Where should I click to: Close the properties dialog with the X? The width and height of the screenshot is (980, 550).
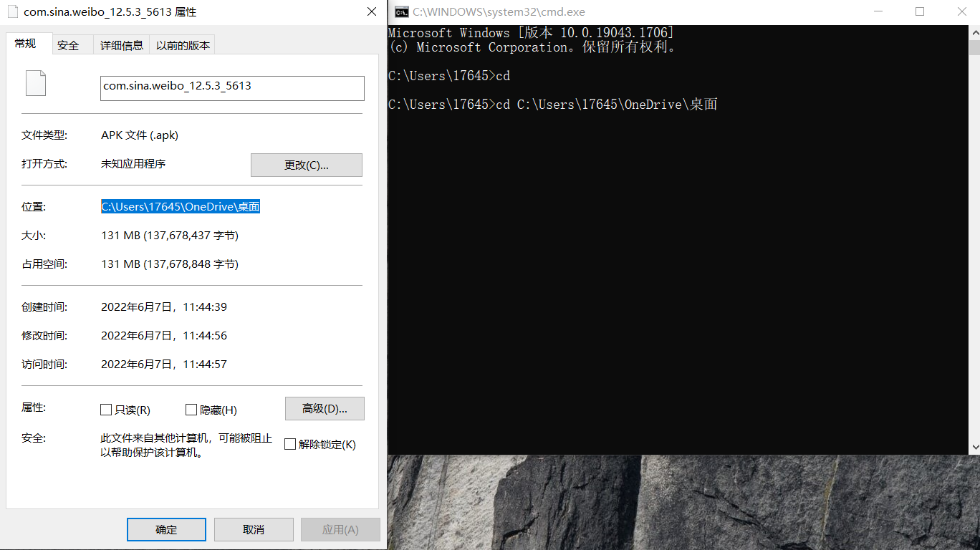(x=372, y=11)
